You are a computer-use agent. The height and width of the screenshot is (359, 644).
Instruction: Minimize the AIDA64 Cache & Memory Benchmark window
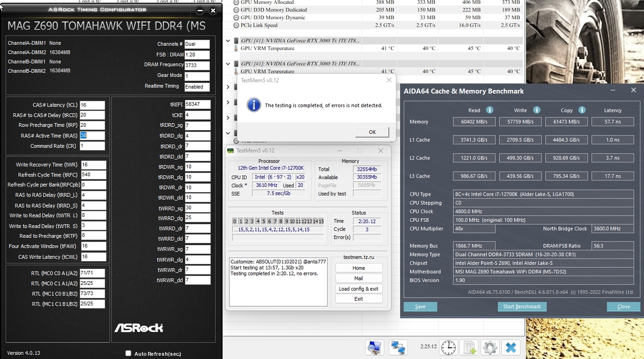612,90
